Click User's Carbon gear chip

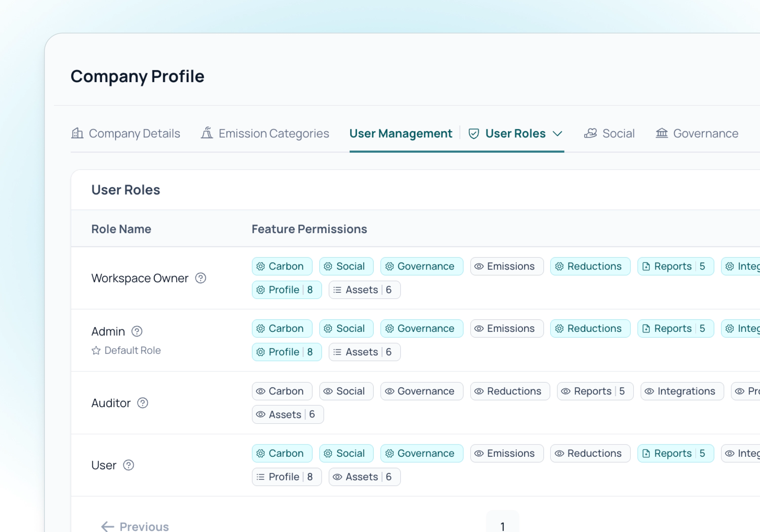(x=282, y=453)
